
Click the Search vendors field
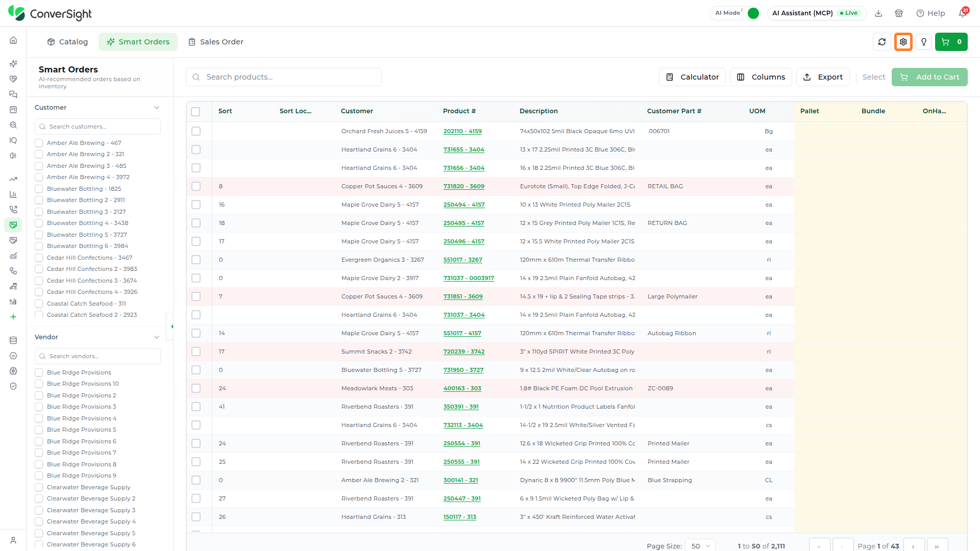[97, 356]
